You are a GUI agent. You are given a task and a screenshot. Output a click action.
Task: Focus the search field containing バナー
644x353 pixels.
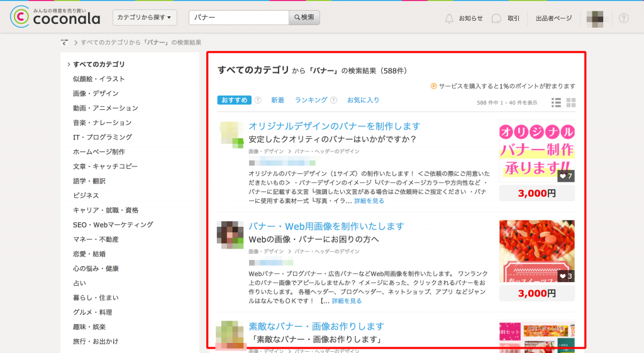pos(239,18)
